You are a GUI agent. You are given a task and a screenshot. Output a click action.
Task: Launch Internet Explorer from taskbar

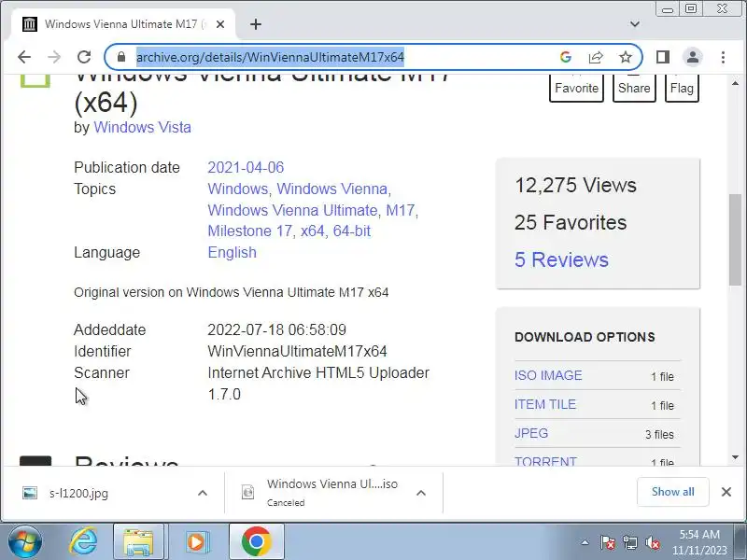pos(83,541)
